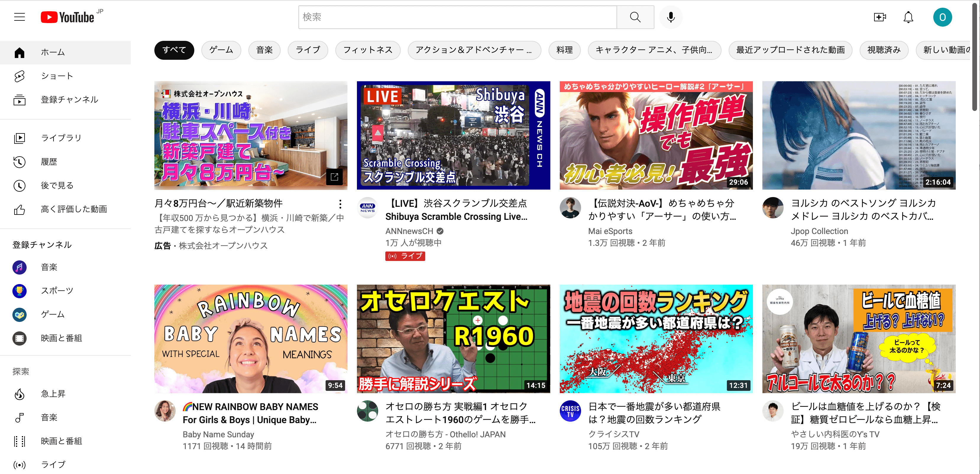Viewport: 980px width, 474px height.
Task: Open 後で見る watch later icon
Action: [x=20, y=186]
